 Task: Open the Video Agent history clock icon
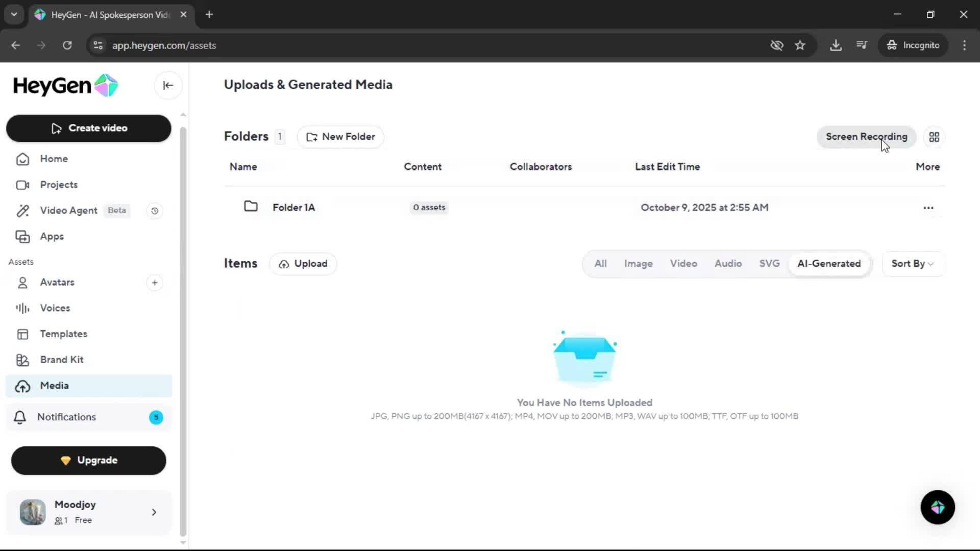(x=155, y=211)
